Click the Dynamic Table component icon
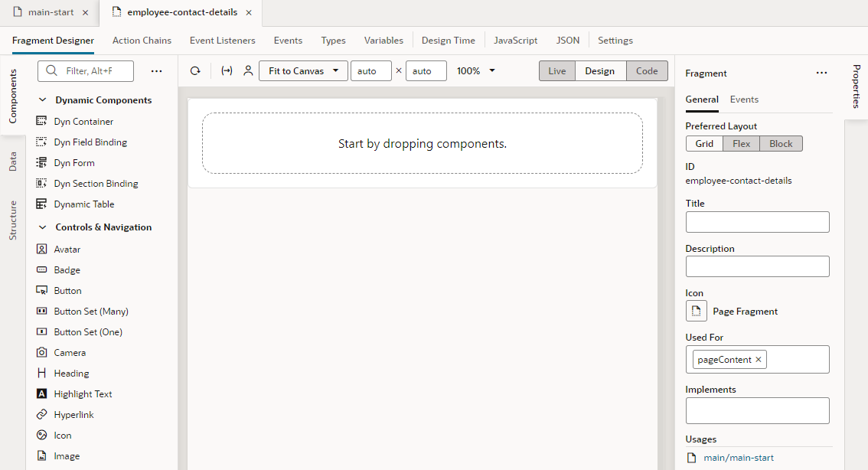 click(x=41, y=204)
